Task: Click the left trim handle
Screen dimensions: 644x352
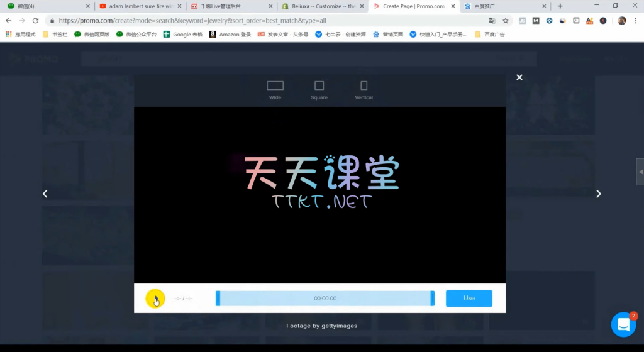Action: pos(218,299)
